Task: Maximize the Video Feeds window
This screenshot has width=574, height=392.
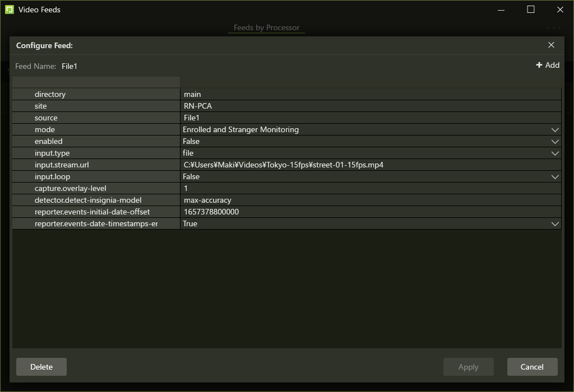Action: pos(530,10)
